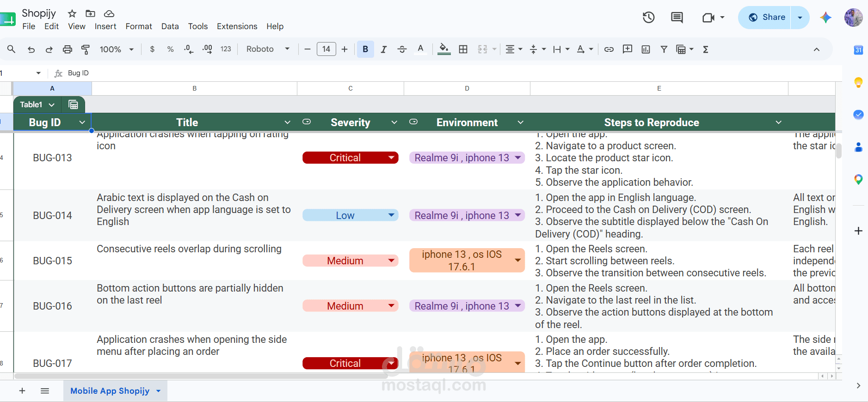Open Google Tasks side panel
The height and width of the screenshot is (402, 868).
tap(858, 115)
